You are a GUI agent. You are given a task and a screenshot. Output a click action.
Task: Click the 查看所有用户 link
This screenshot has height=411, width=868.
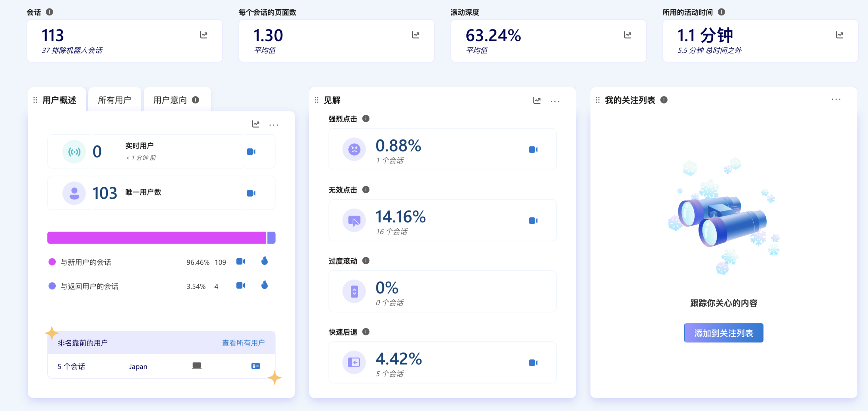(x=244, y=343)
